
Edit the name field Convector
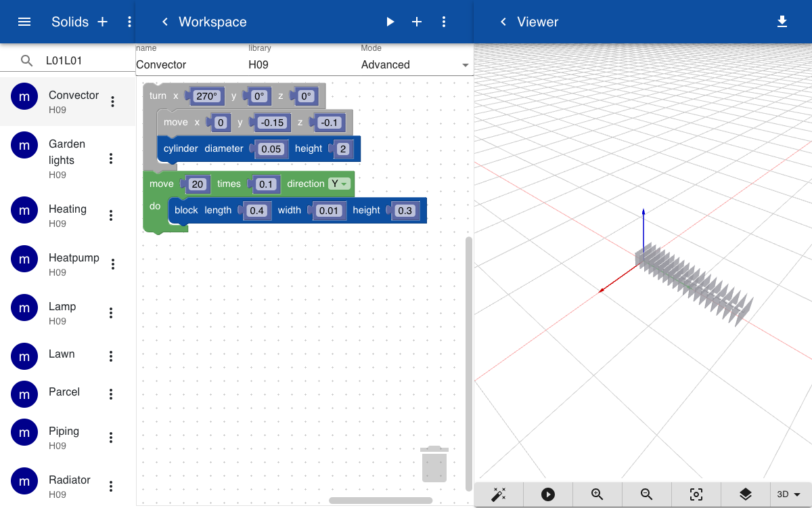191,65
